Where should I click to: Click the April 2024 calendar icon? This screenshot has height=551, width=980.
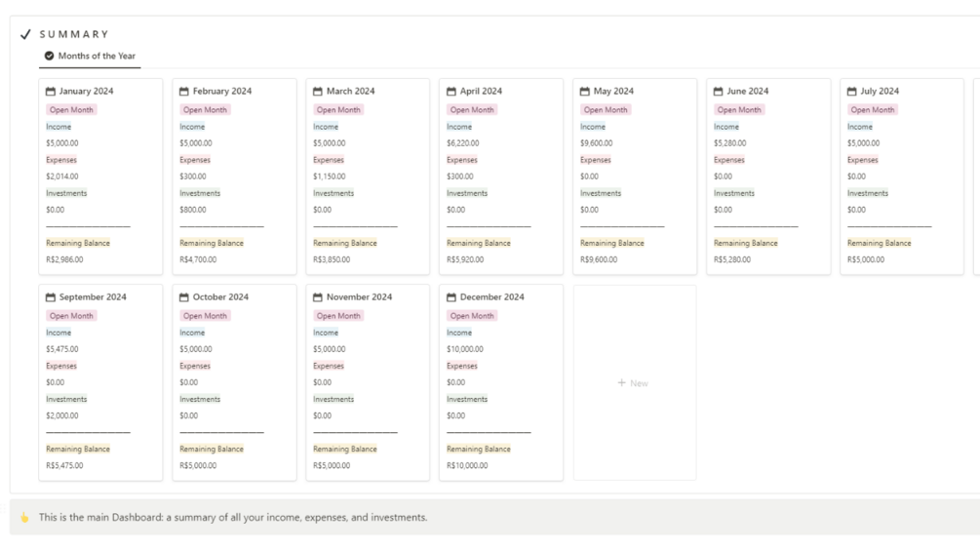point(451,92)
